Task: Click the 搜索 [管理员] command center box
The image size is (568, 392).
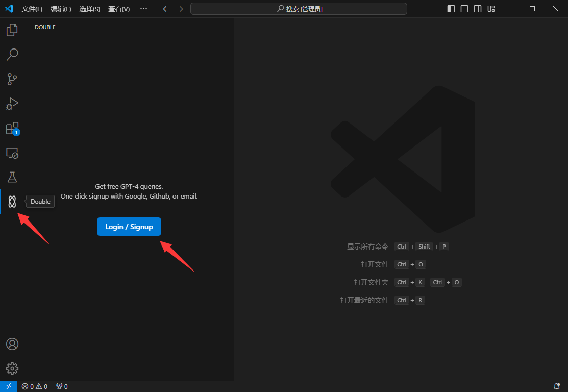Action: click(299, 9)
